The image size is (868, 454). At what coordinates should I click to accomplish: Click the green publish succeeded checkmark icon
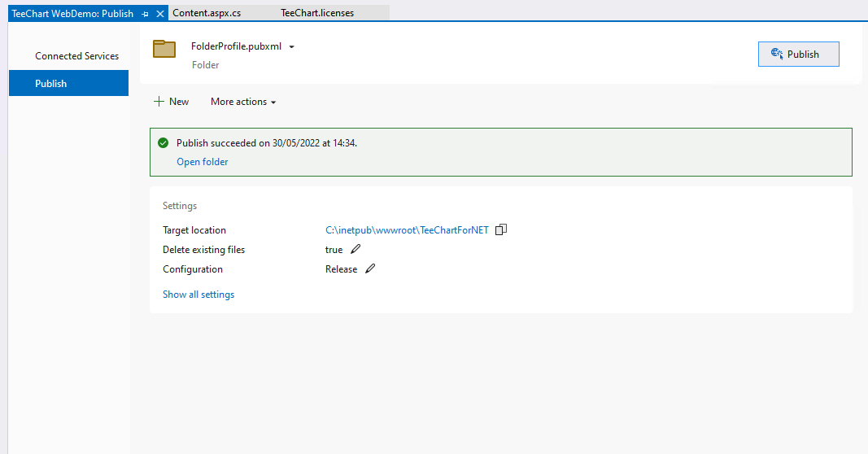click(x=163, y=143)
